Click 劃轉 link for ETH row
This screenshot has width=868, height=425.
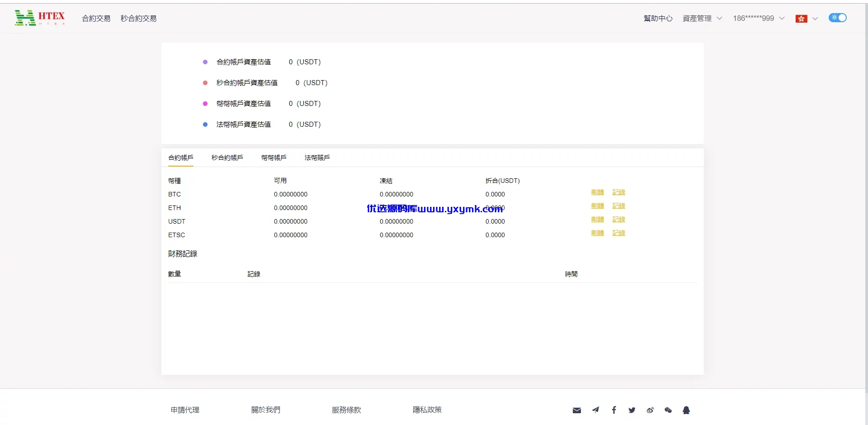coord(597,206)
